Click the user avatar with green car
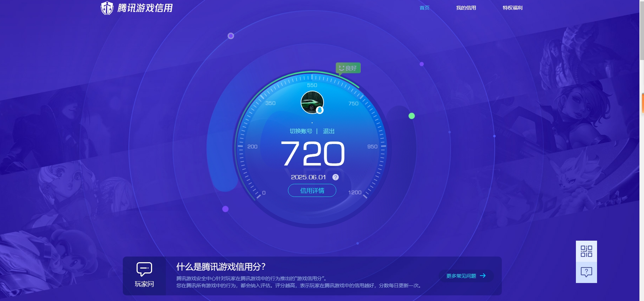This screenshot has width=644, height=301. pos(312,102)
